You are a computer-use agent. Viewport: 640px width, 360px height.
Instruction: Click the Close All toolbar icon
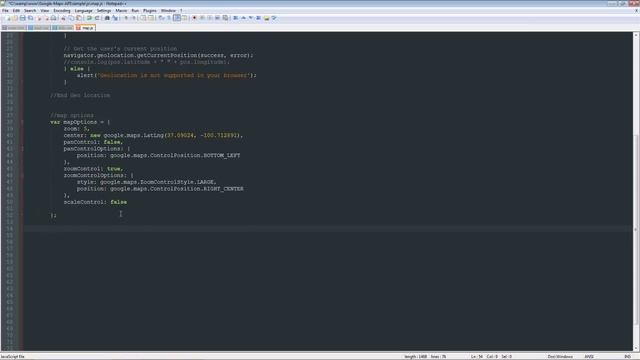point(47,18)
